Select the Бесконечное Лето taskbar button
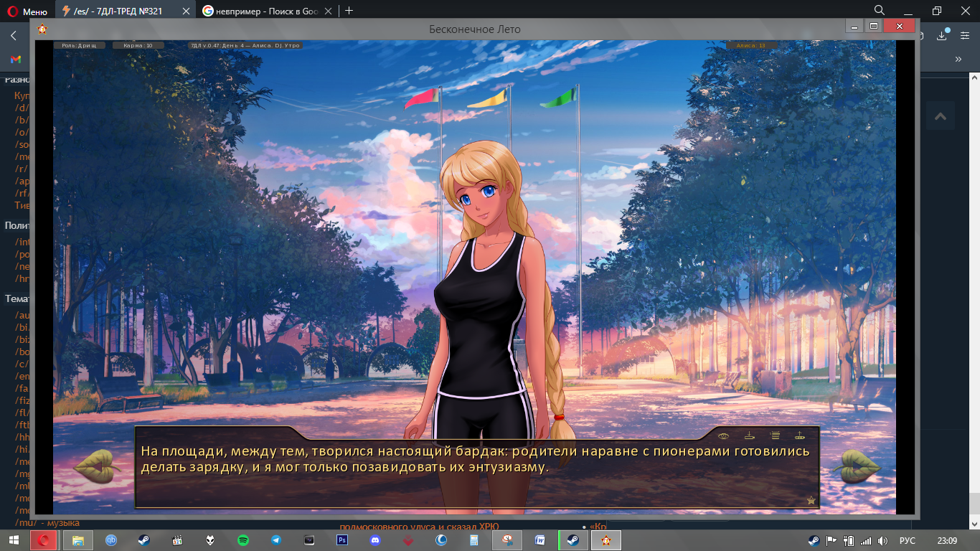Screen dimensions: 980x551 [x=606, y=540]
